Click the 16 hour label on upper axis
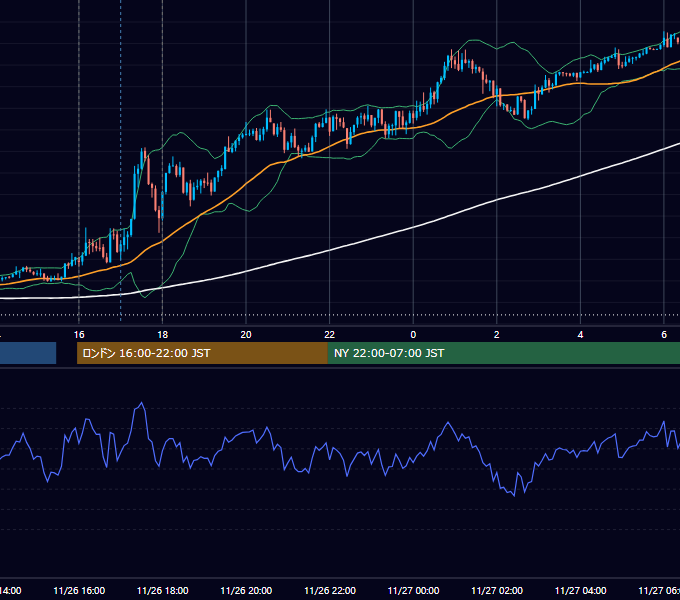Screen dimensions: 680x600 [x=79, y=335]
